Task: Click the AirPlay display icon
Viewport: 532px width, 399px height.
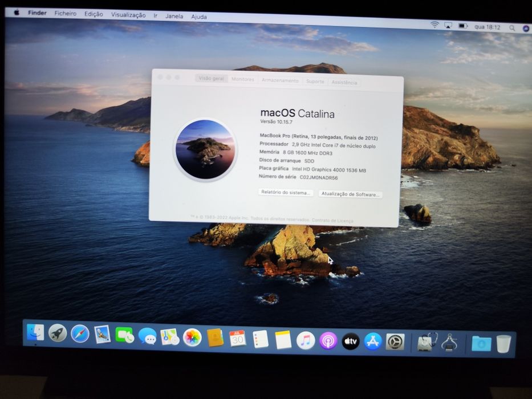Action: click(x=448, y=25)
